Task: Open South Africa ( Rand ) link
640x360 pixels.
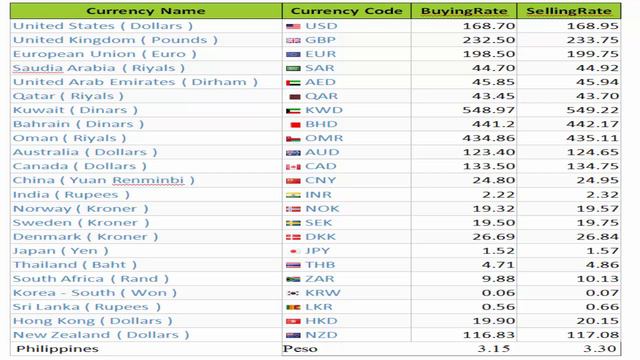Action: 91,279
